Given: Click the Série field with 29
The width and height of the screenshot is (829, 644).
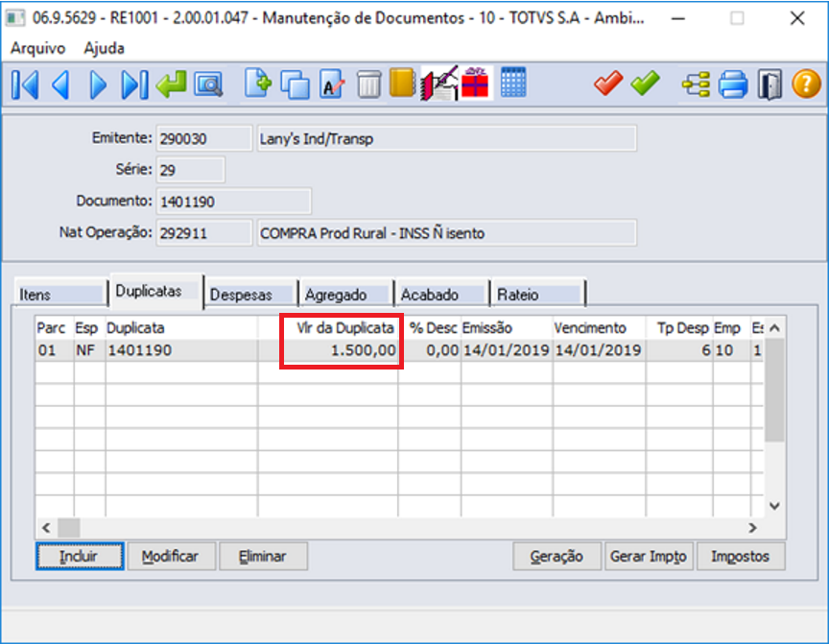Looking at the screenshot, I should tap(190, 170).
